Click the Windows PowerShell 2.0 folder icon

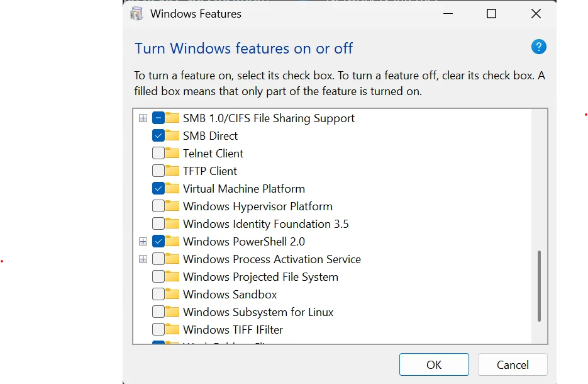(x=172, y=241)
